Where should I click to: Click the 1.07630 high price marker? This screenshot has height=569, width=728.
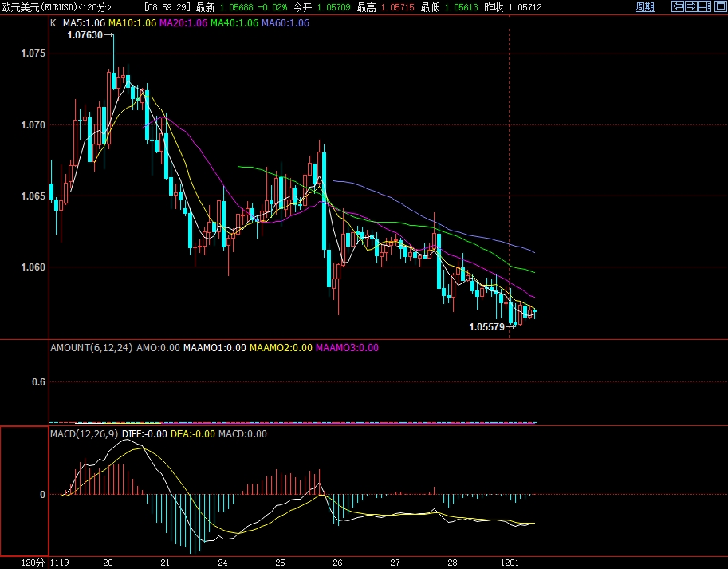(x=85, y=35)
